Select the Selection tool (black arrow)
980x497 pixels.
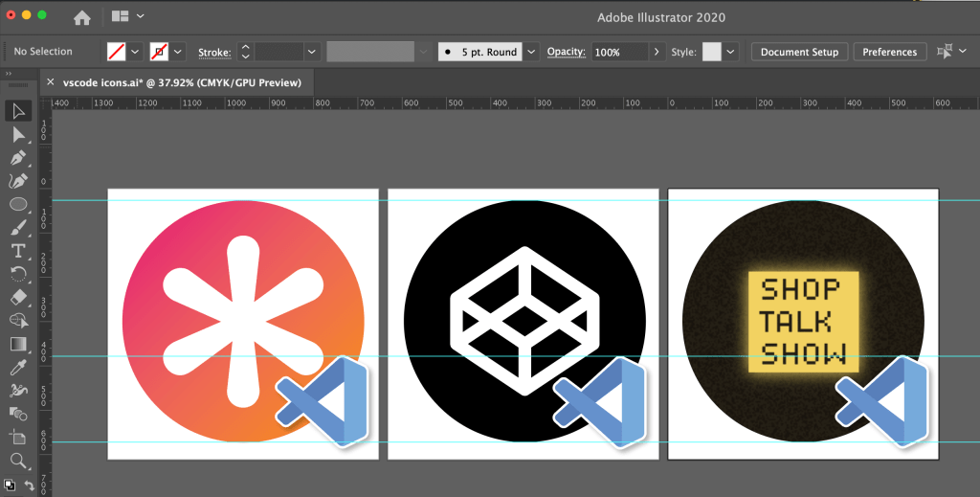click(x=18, y=111)
